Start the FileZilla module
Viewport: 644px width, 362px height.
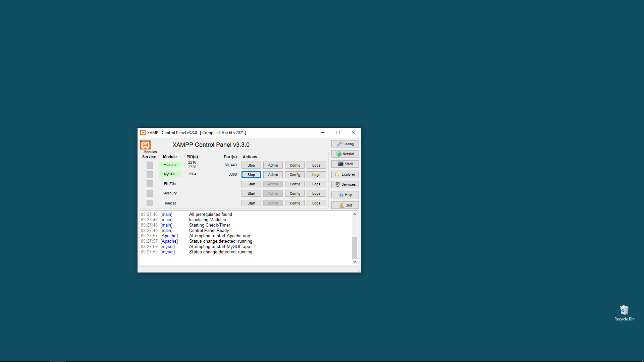pos(251,184)
